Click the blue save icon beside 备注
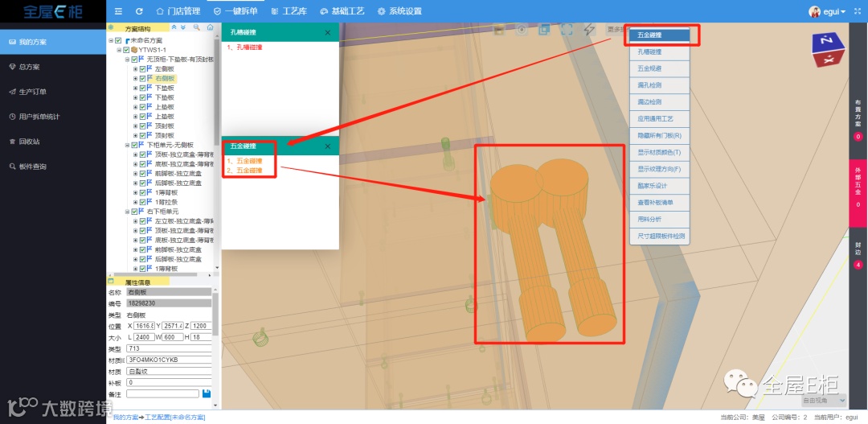 click(207, 393)
